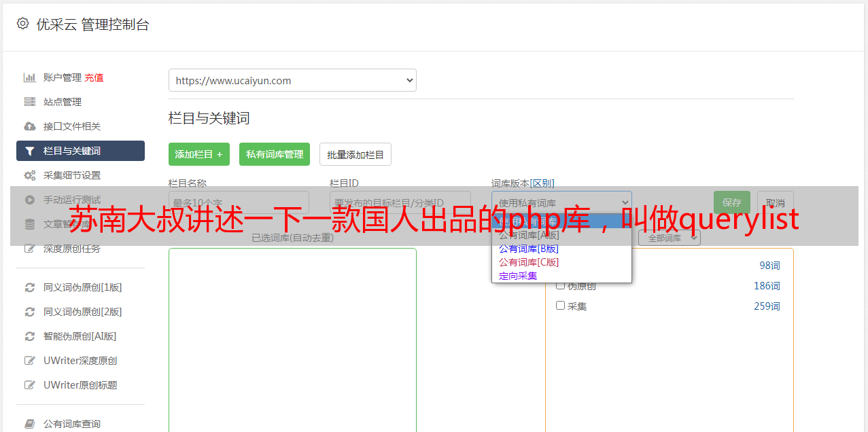
Task: Click the server icon for 站点管理
Action: 29,102
